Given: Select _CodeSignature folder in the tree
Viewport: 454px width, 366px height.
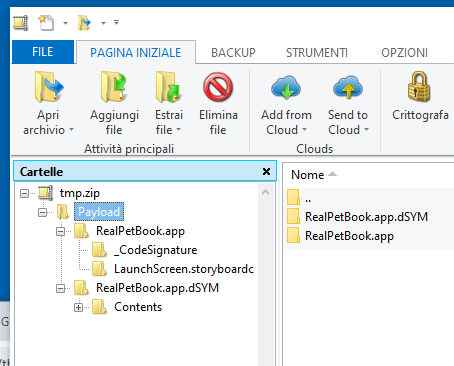Looking at the screenshot, I should 155,250.
